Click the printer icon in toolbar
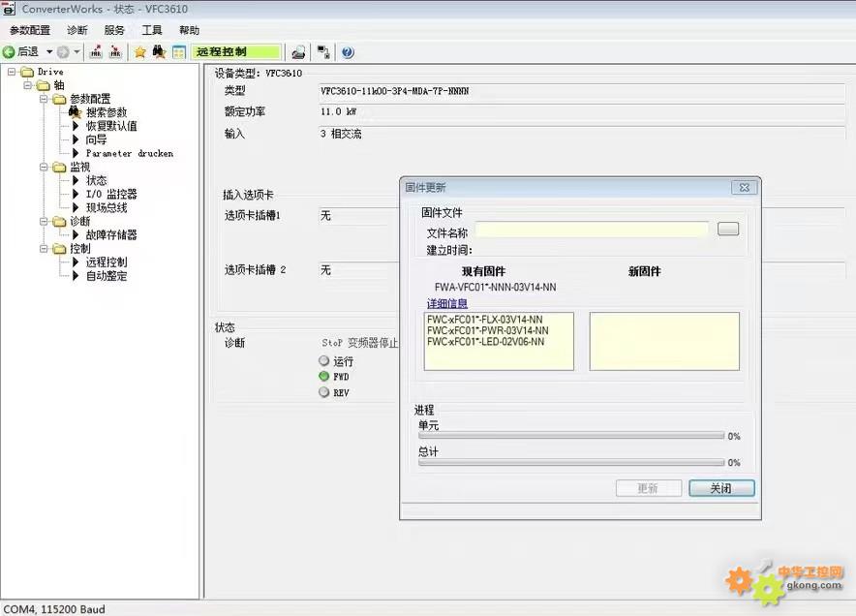The width and height of the screenshot is (856, 616). 299,52
